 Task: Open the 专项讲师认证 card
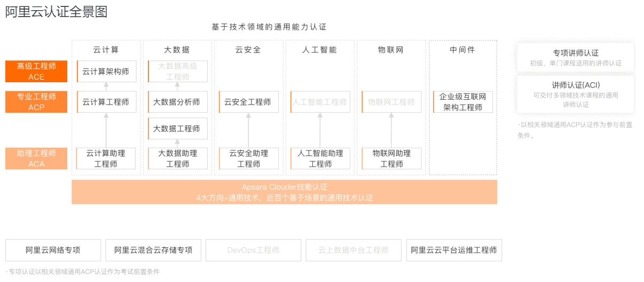[576, 58]
